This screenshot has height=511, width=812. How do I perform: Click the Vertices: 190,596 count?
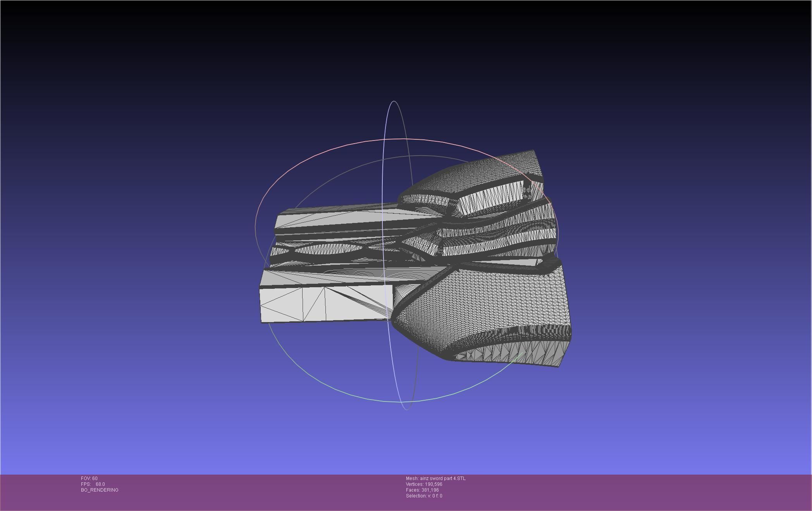tap(424, 484)
